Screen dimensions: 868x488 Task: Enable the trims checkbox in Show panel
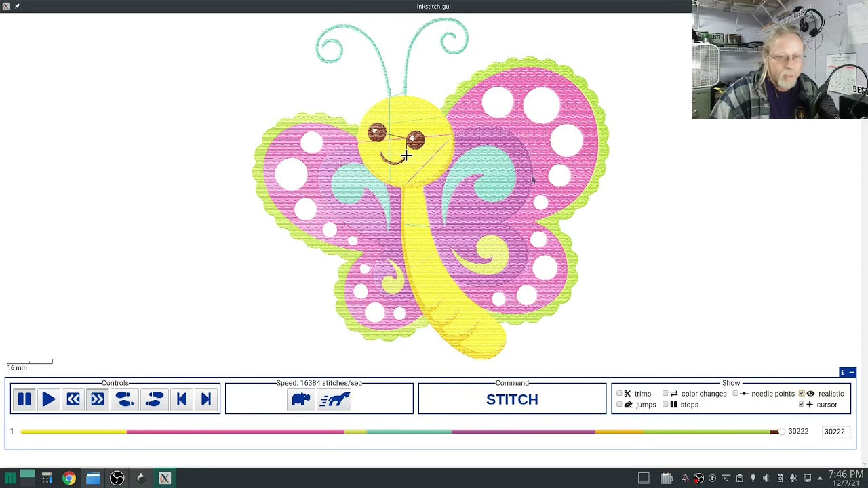pos(618,394)
